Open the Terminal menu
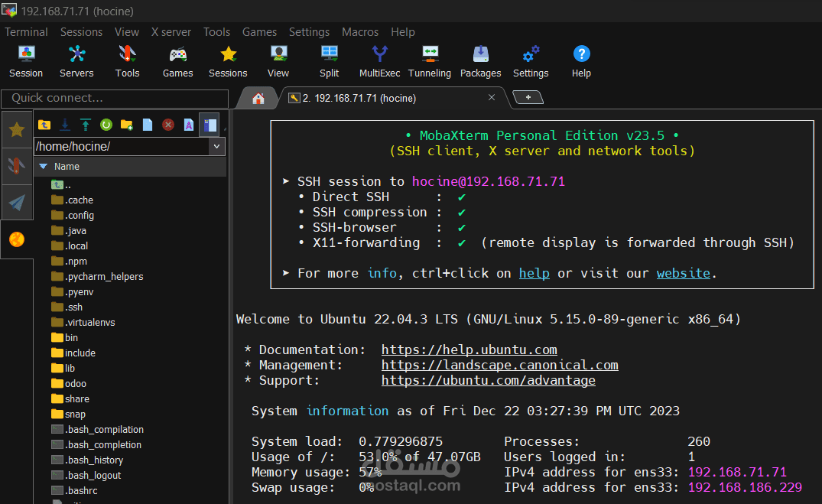 point(26,32)
